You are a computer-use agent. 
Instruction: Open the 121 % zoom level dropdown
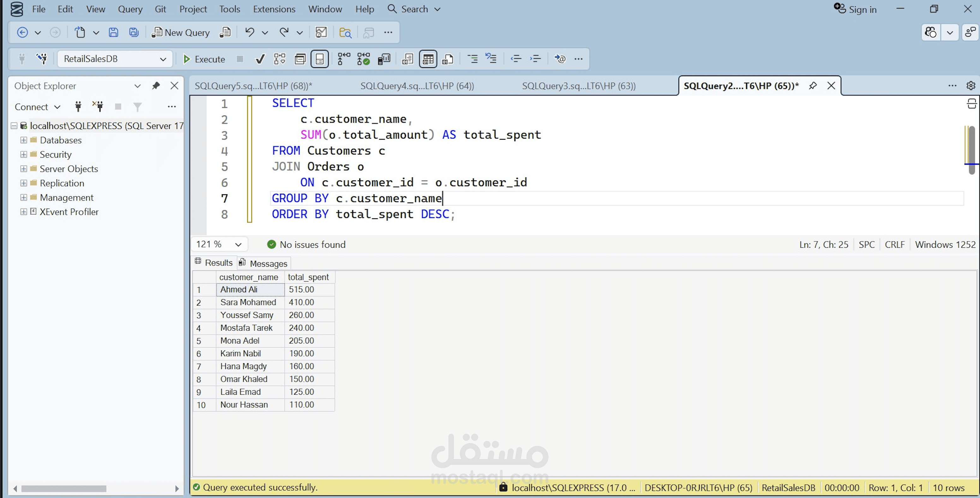click(x=238, y=245)
